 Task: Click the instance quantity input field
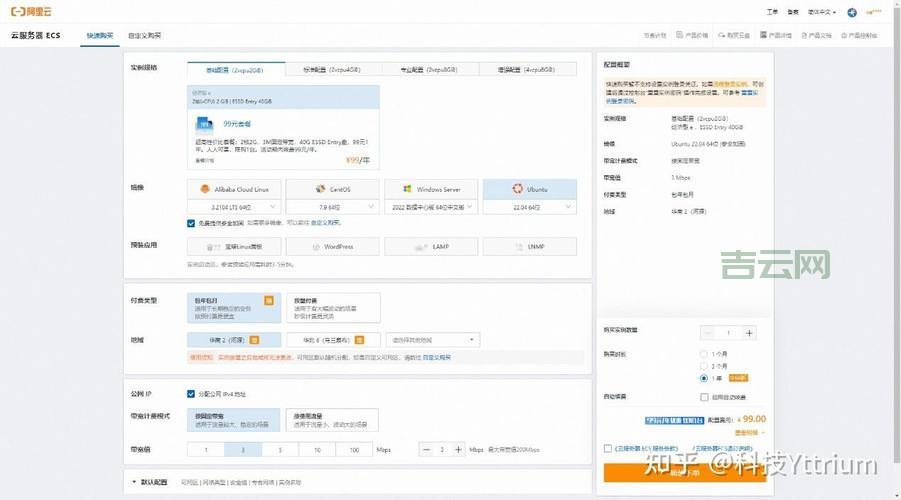729,333
